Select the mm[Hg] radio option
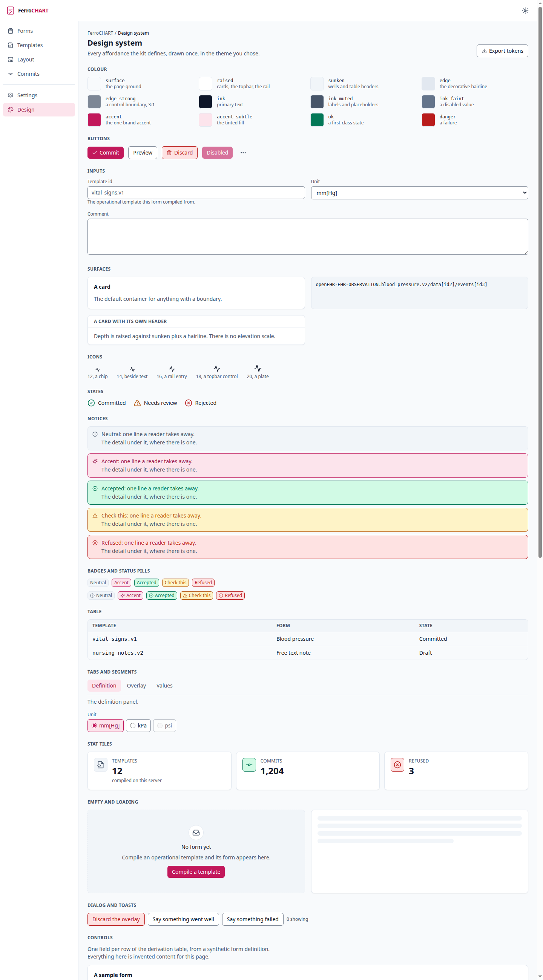 [106, 726]
